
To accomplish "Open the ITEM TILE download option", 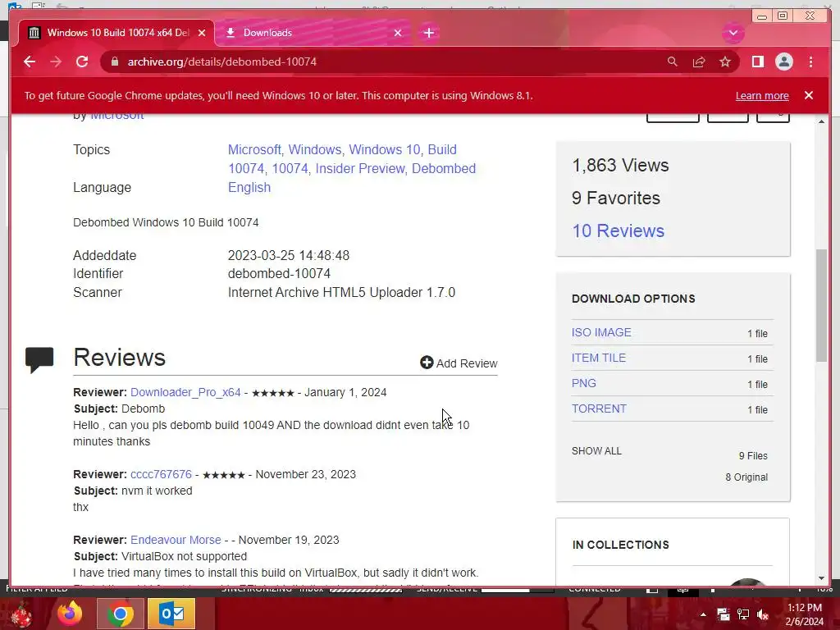I will [598, 358].
